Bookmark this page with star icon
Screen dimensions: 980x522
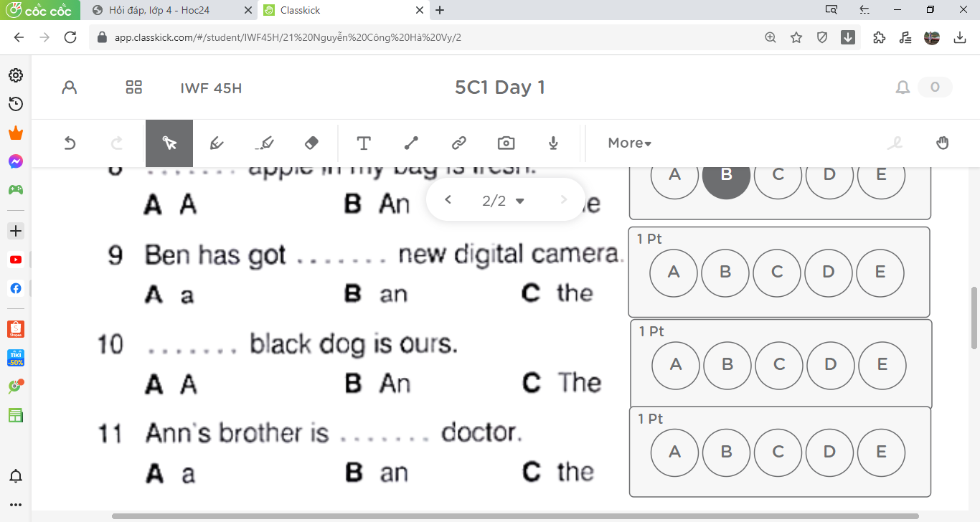[x=796, y=38]
